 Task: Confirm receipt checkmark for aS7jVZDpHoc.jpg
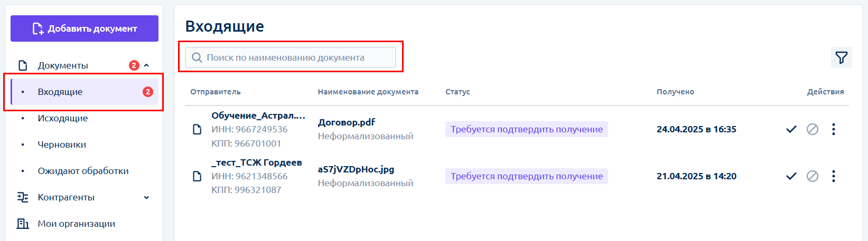791,176
